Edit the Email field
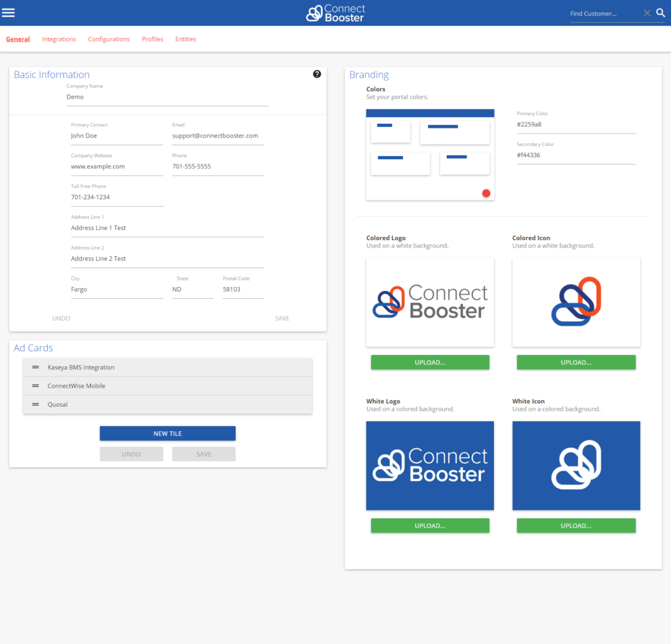This screenshot has width=671, height=644. (218, 136)
